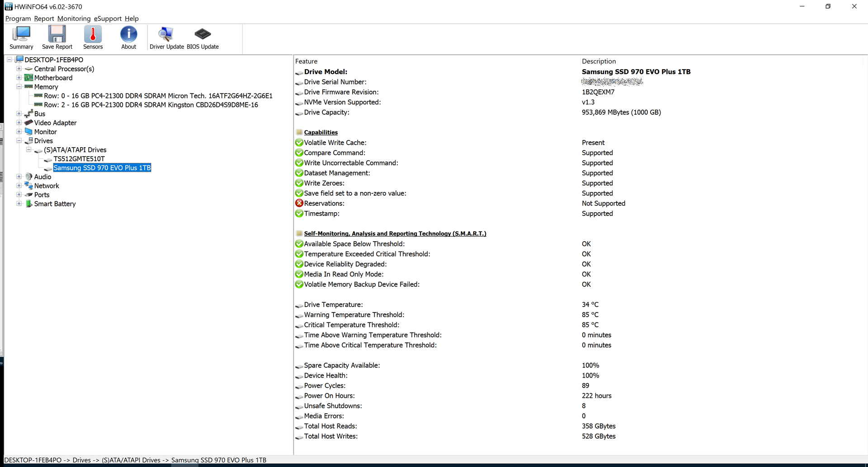Expand the Audio tree node

(x=19, y=177)
